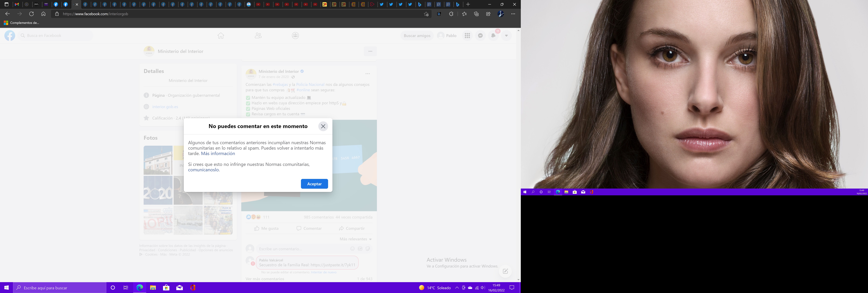This screenshot has width=868, height=293.
Task: Open the Friends icon in the top bar
Action: tap(258, 35)
